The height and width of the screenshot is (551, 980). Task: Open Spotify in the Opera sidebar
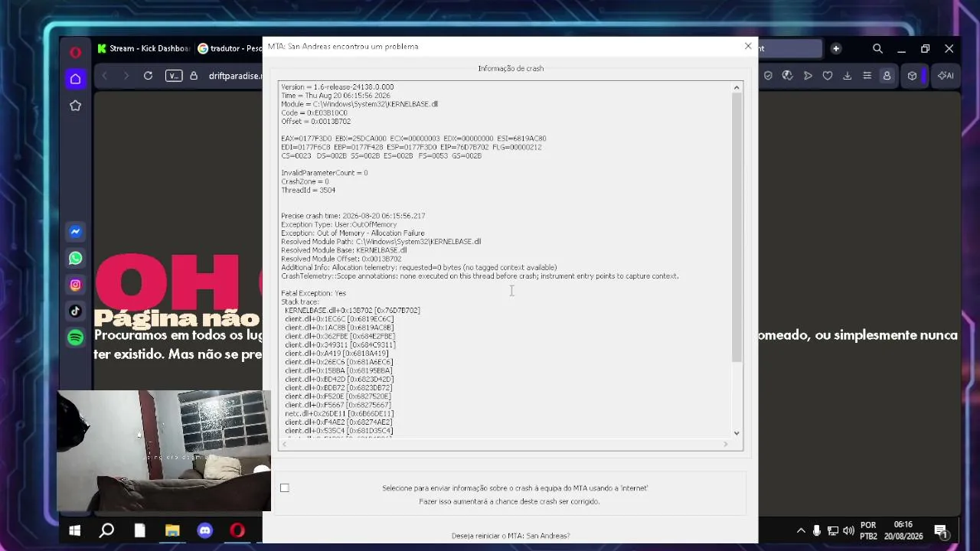(x=75, y=337)
